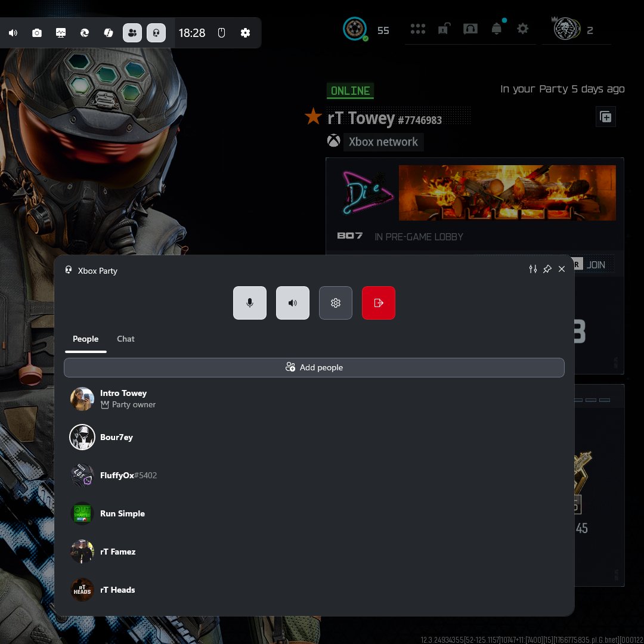Image resolution: width=644 pixels, height=644 pixels.
Task: Open in-game settings gear icon
Action: click(x=522, y=29)
